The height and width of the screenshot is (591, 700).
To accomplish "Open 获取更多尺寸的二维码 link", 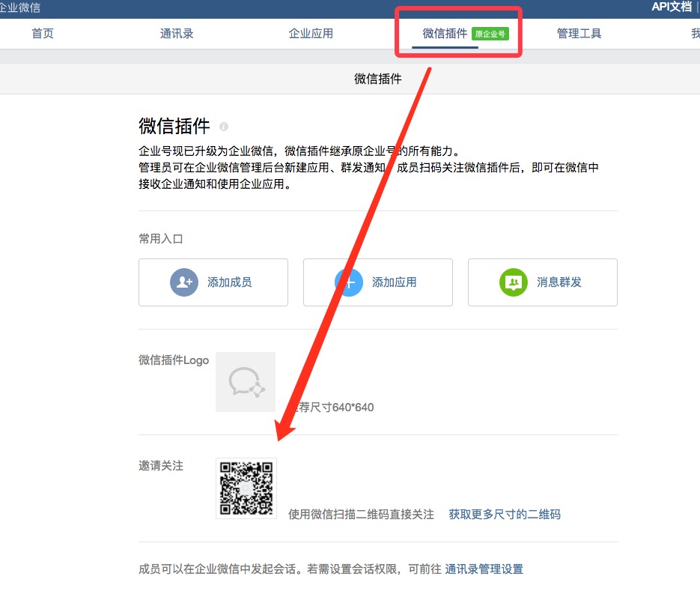I will [x=505, y=514].
